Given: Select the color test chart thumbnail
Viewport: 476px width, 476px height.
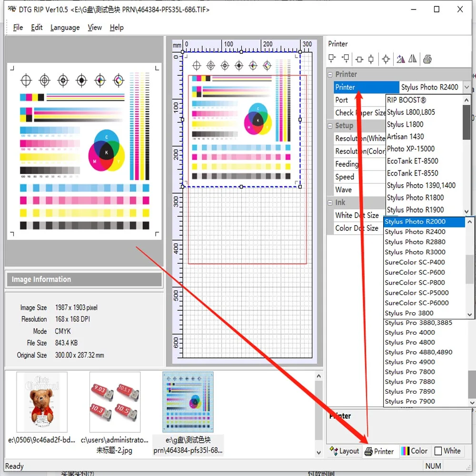Looking at the screenshot, I should click(188, 402).
